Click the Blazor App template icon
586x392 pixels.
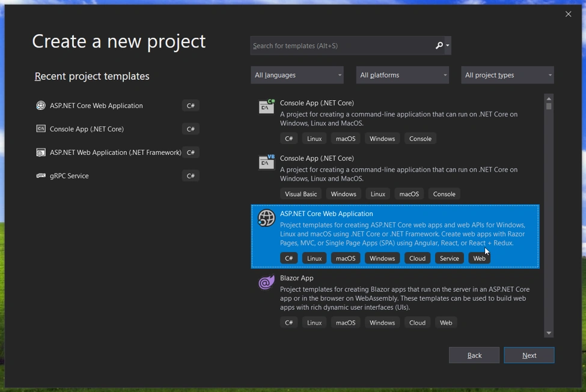[266, 282]
